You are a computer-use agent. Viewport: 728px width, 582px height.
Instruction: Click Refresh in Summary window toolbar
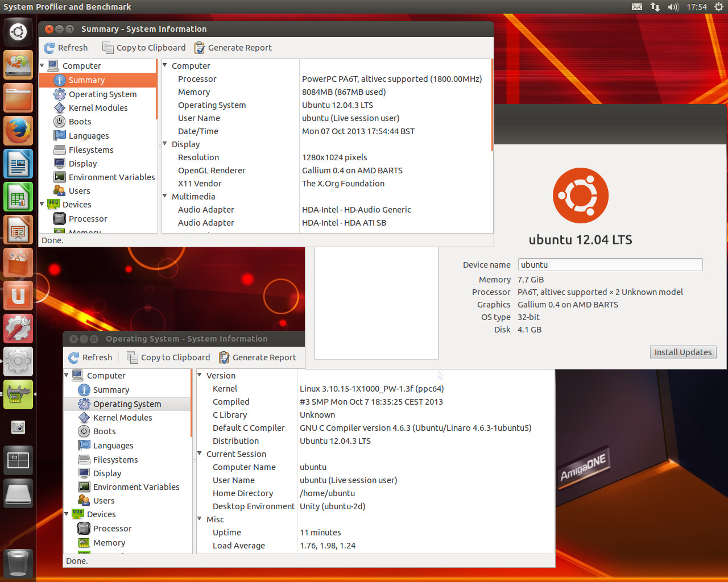click(66, 48)
